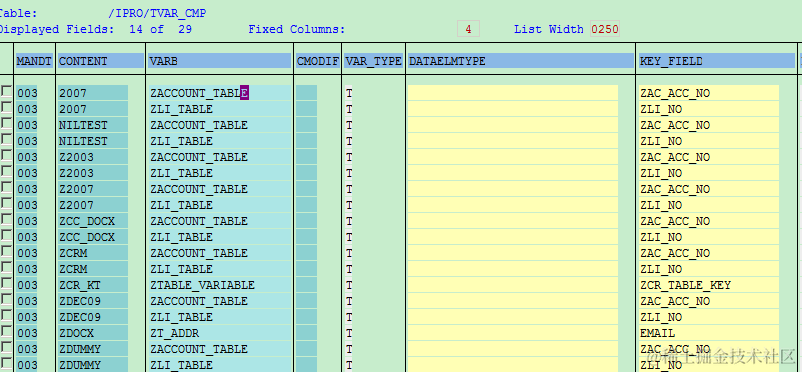This screenshot has height=372, width=802.
Task: Select the VARB column header
Action: [219, 61]
